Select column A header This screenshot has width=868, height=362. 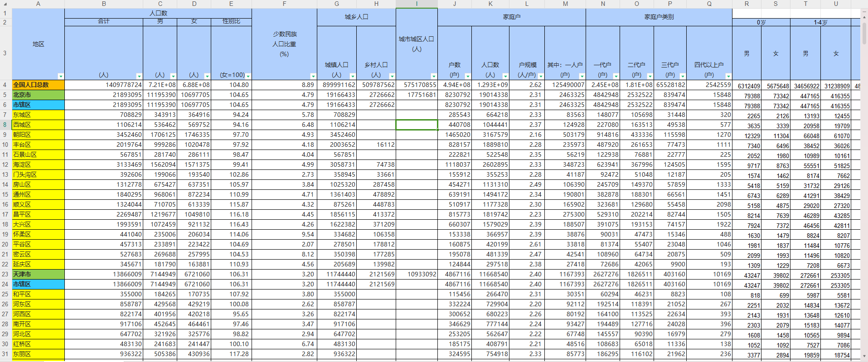tap(38, 4)
